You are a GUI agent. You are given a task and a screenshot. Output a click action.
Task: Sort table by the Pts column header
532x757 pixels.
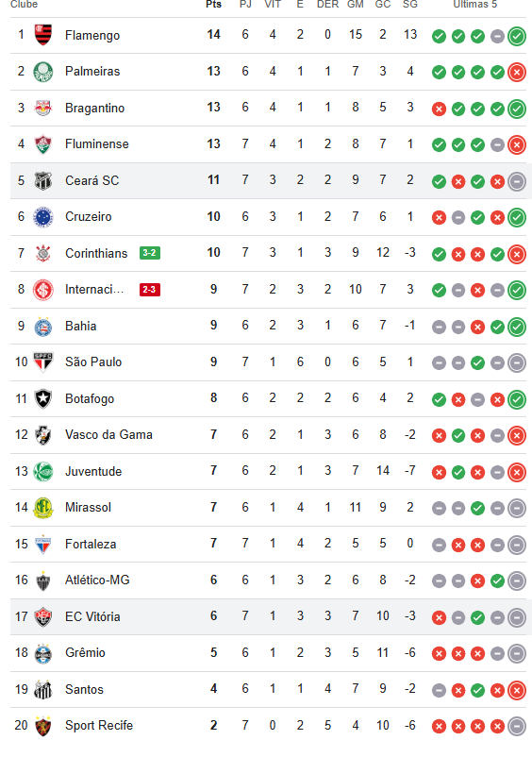point(214,5)
